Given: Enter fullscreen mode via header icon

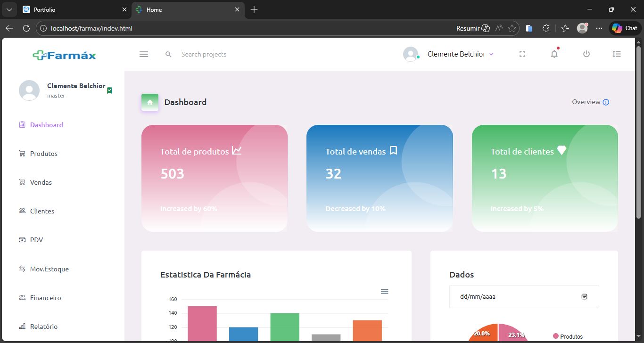Looking at the screenshot, I should (x=522, y=54).
